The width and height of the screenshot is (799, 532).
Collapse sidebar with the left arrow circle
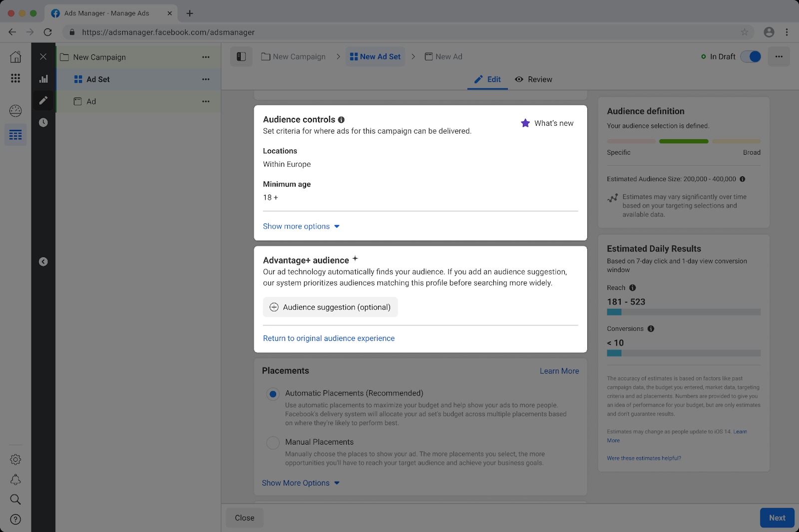click(x=43, y=262)
